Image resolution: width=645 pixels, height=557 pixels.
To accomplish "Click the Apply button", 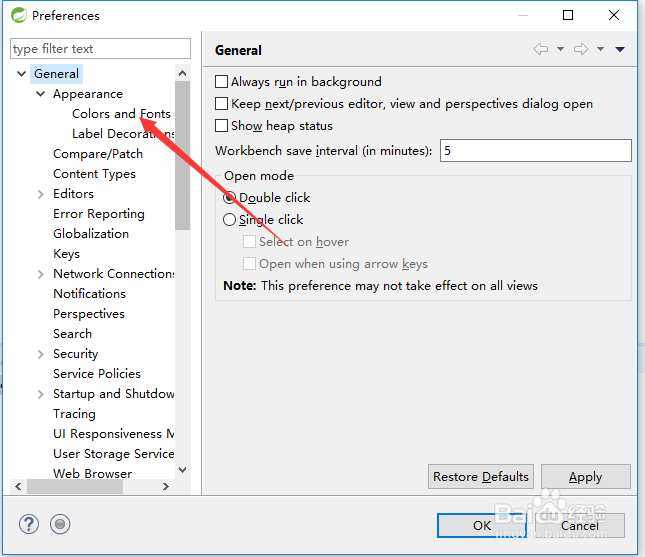I will coord(586,476).
